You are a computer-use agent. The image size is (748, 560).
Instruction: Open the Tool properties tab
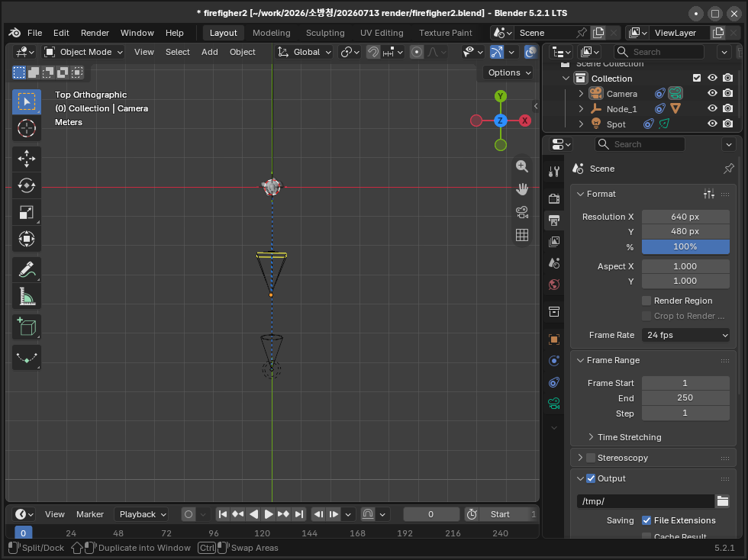tap(554, 172)
